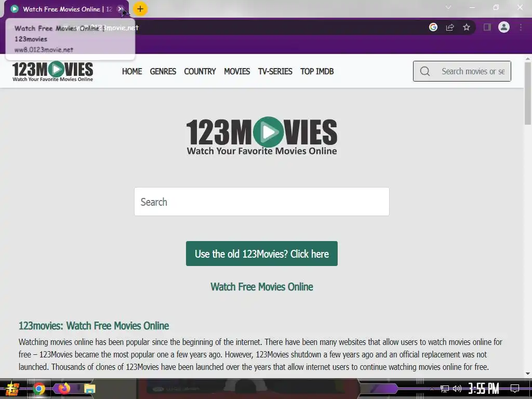Open the GENRES menu
532x399 pixels.
click(163, 71)
